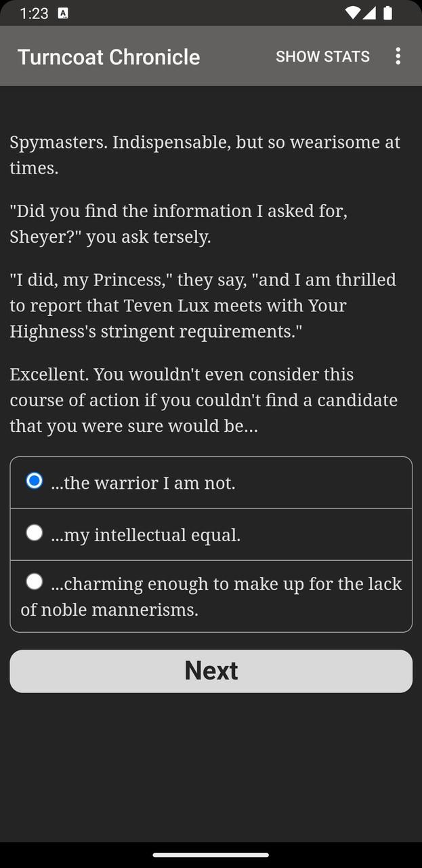422x868 pixels.
Task: Tap the battery status icon
Action: (388, 13)
